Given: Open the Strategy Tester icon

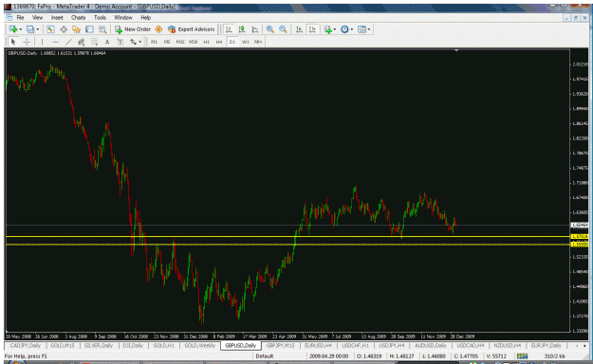Looking at the screenshot, I should 102,29.
